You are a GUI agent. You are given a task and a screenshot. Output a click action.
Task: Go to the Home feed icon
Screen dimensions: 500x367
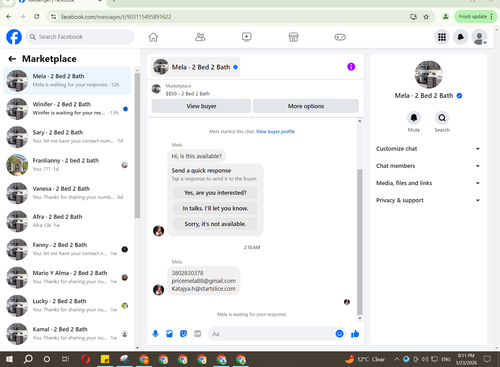153,37
